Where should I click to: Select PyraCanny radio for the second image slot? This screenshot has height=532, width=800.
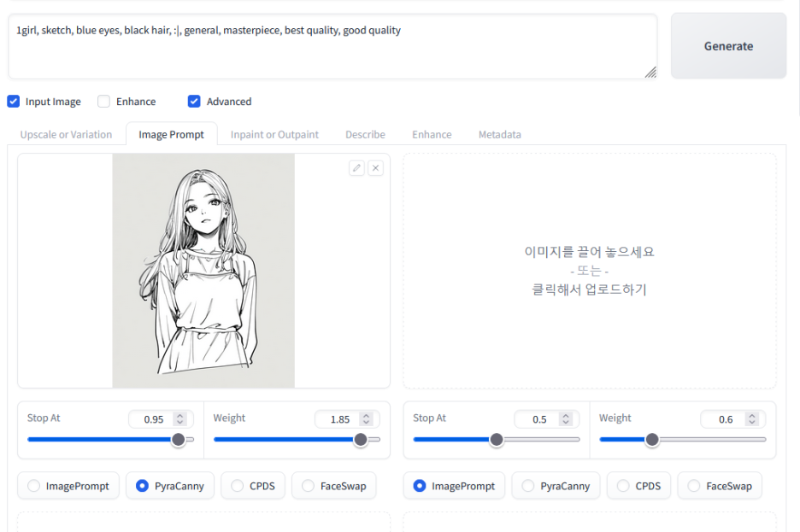528,486
